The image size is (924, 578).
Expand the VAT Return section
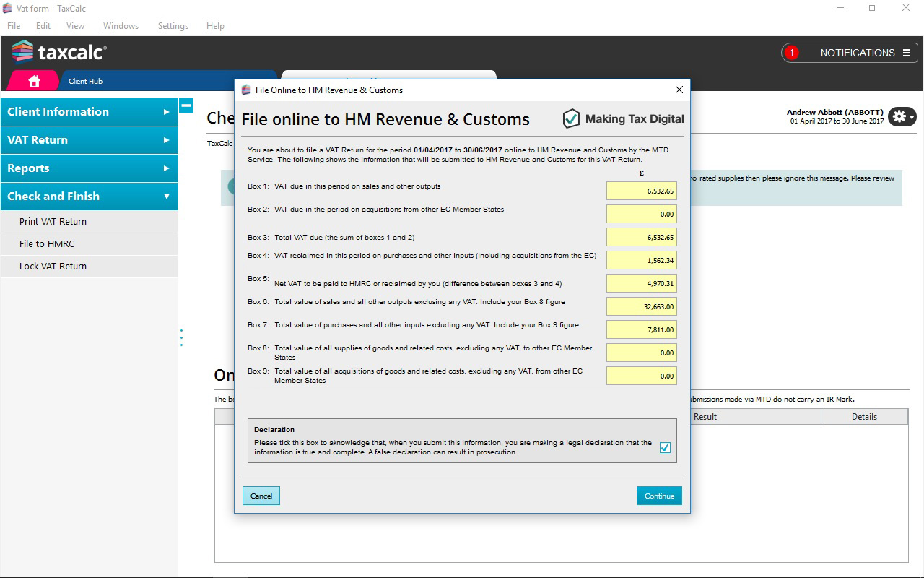(88, 140)
